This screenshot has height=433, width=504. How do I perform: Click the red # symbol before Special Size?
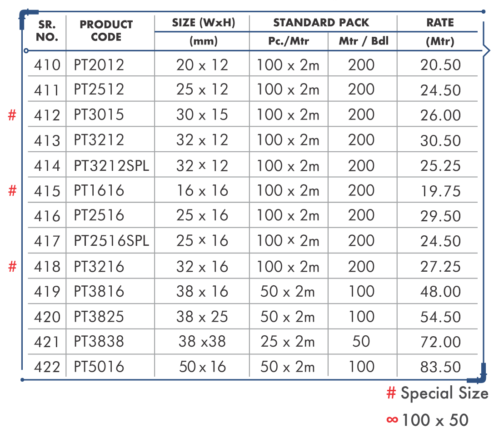click(391, 393)
